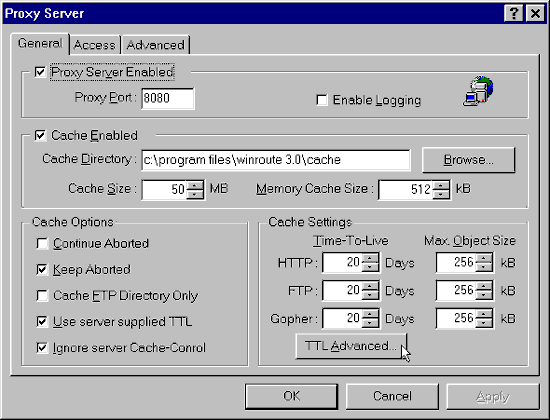Click the HTTP Max. Object Size field
This screenshot has width=550, height=420.
[456, 262]
